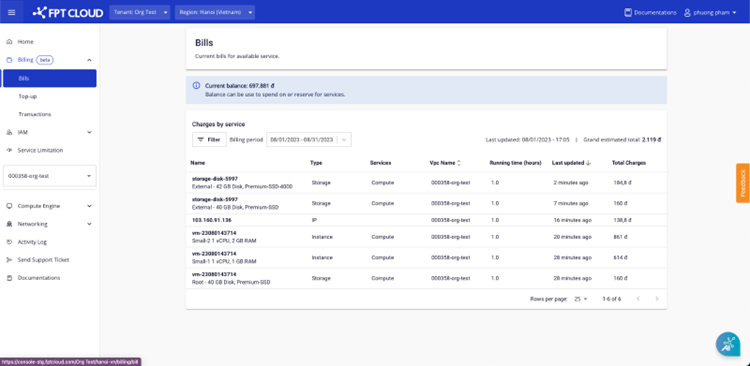Click the Compute Engine monitor icon

click(9, 206)
